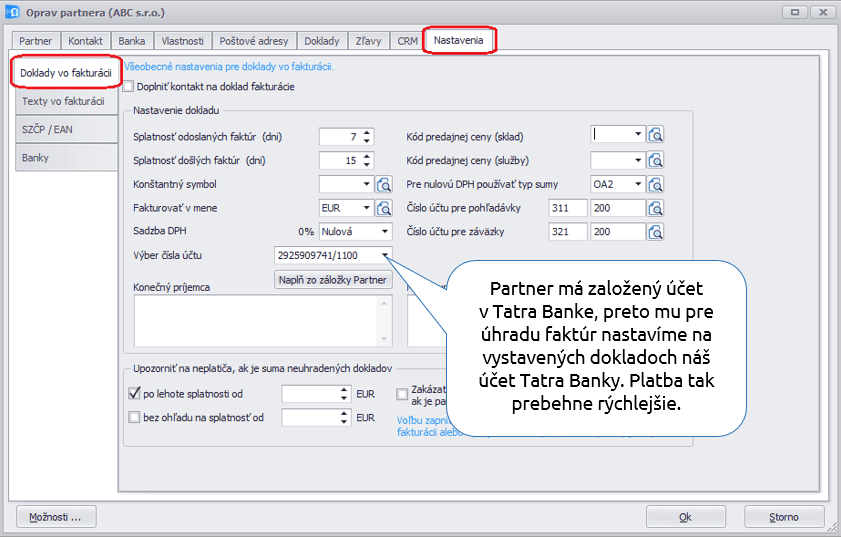Increase Splatnosť odoslaných faktúr days spinner
Image resolution: width=841 pixels, height=538 pixels.
coord(367,131)
